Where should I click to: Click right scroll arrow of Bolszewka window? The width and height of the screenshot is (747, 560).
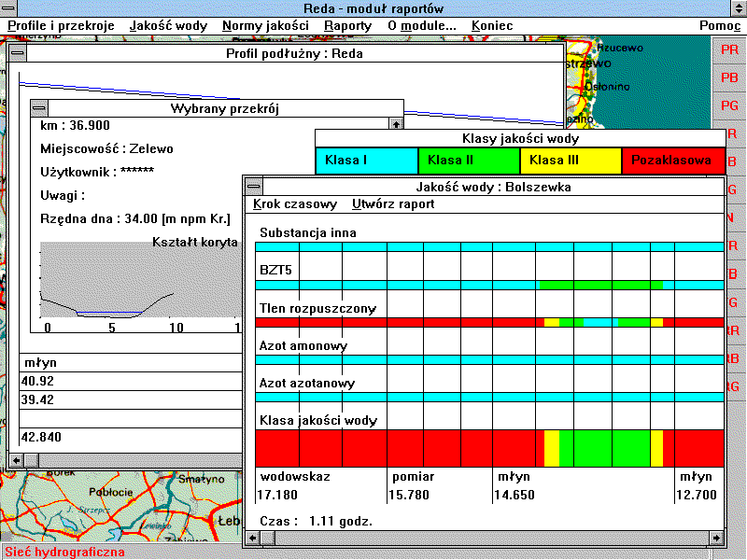[x=715, y=539]
